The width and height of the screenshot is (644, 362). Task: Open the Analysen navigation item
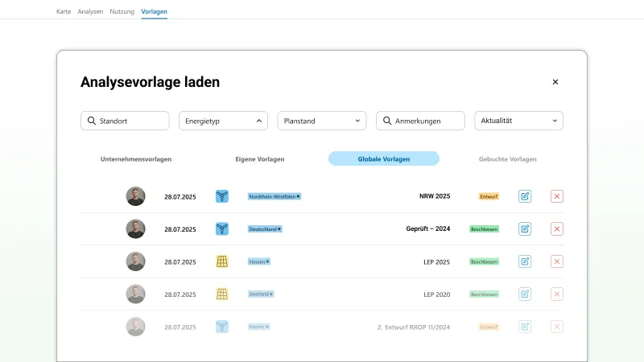click(x=90, y=12)
